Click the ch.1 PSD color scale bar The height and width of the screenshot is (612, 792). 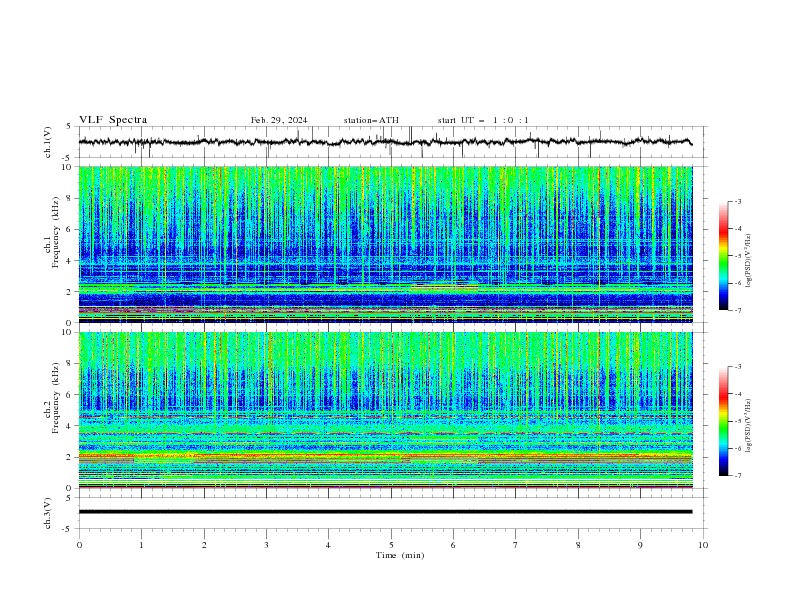(x=724, y=255)
